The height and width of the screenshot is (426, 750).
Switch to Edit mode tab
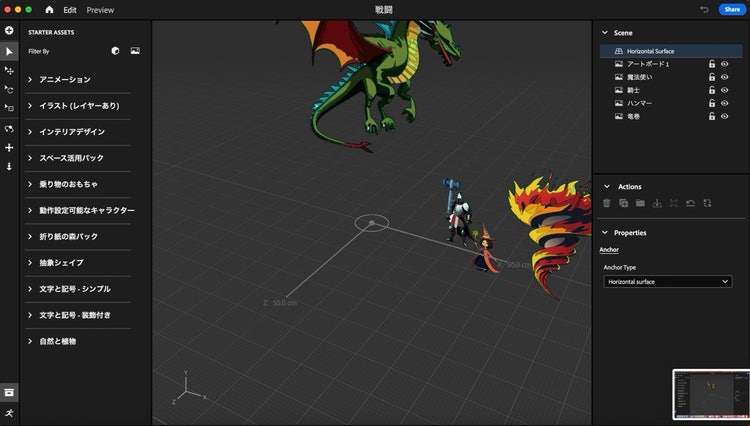(70, 10)
